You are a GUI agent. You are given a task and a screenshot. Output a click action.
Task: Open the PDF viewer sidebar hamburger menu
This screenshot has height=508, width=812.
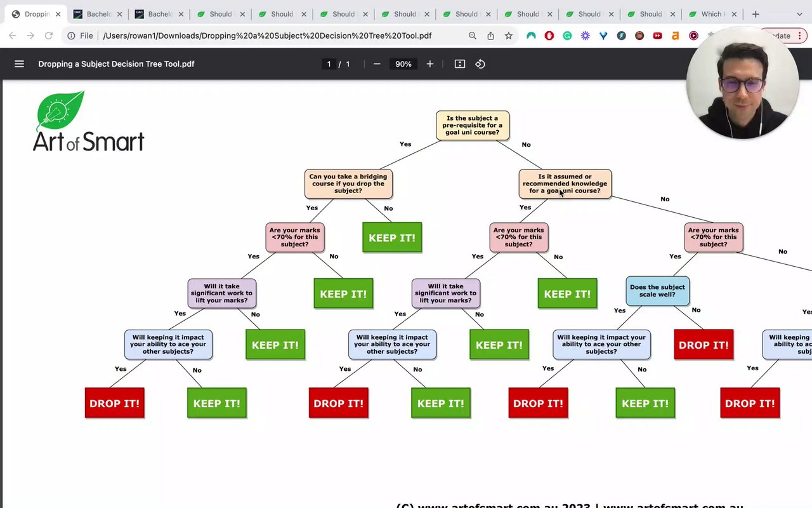[19, 63]
